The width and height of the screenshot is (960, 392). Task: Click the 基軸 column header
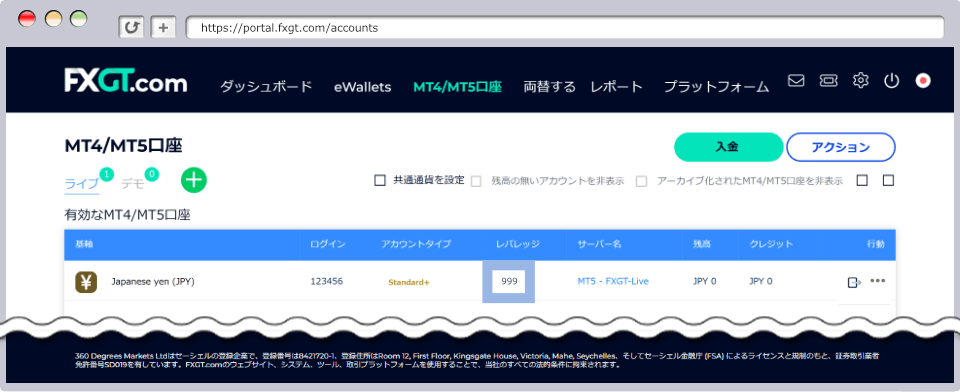(84, 244)
